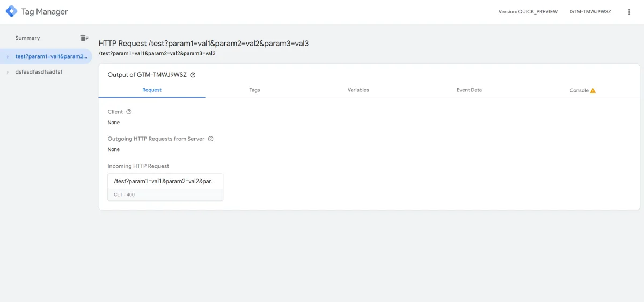The width and height of the screenshot is (644, 302).
Task: Open the incoming /test?param1 request card
Action: 165,187
